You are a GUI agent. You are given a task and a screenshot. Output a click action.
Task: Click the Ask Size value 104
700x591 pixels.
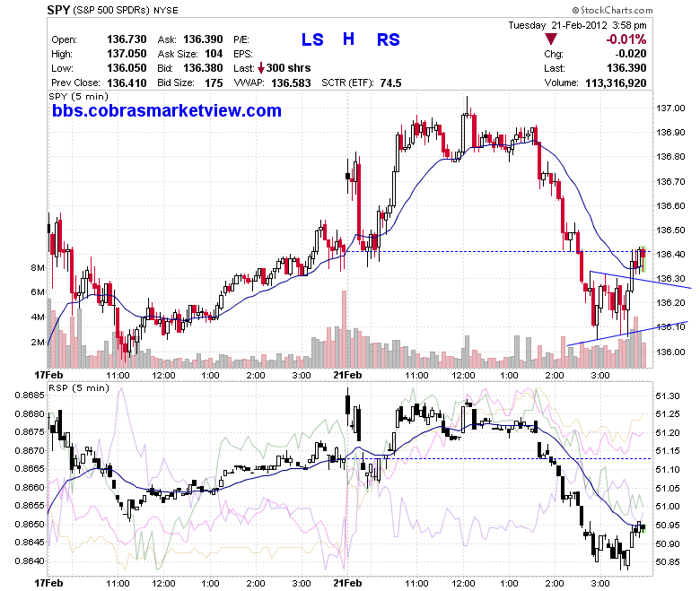pos(214,54)
